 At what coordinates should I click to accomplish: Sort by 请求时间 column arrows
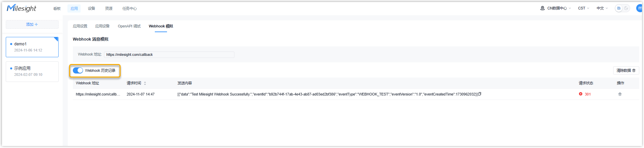(x=145, y=83)
